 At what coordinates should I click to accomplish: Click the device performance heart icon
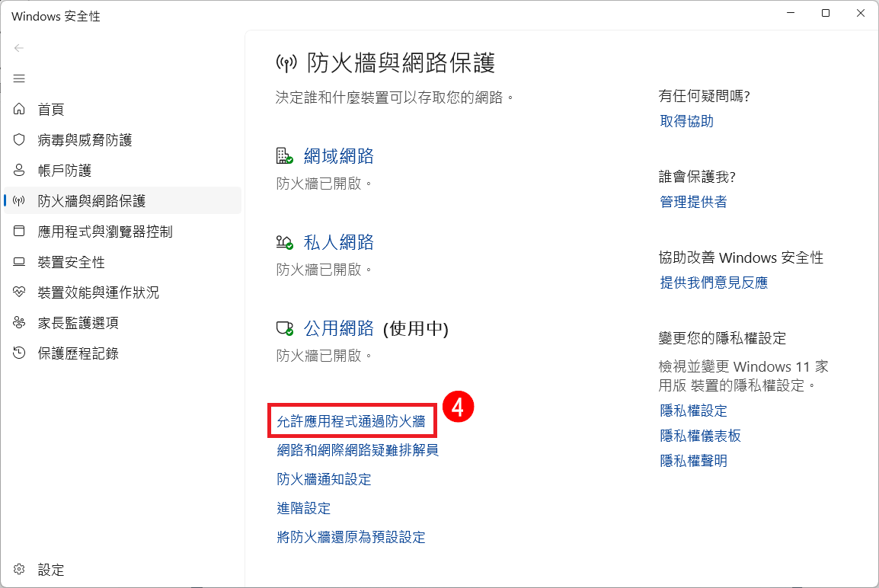[20, 292]
